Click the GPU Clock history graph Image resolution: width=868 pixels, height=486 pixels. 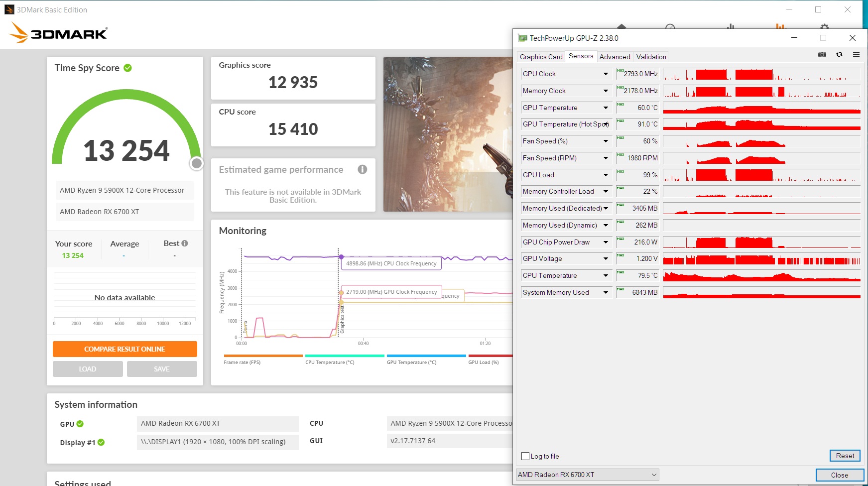(762, 74)
